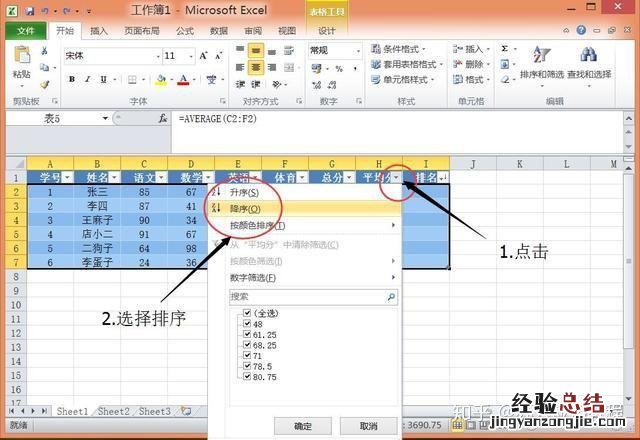Image resolution: width=640 pixels, height=440 pixels.
Task: Open the 总分 column filter dropdown
Action: (349, 177)
